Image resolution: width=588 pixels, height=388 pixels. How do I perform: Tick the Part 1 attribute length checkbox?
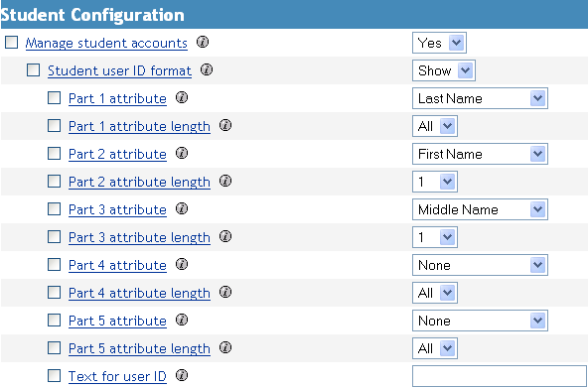coord(54,126)
